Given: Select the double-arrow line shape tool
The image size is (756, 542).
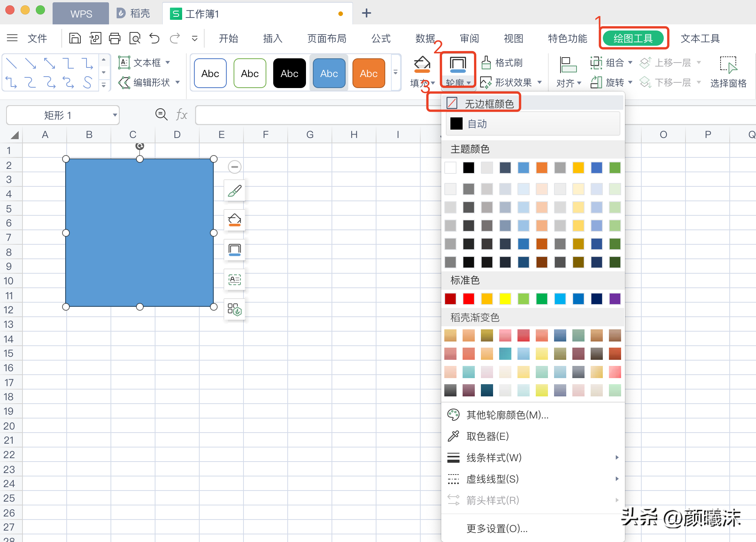Looking at the screenshot, I should 50,63.
